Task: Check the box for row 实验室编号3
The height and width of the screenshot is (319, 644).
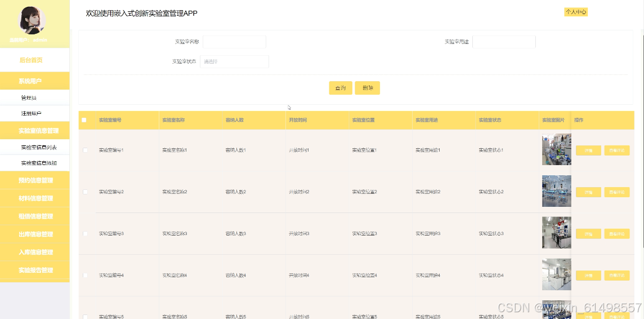Action: [85, 233]
